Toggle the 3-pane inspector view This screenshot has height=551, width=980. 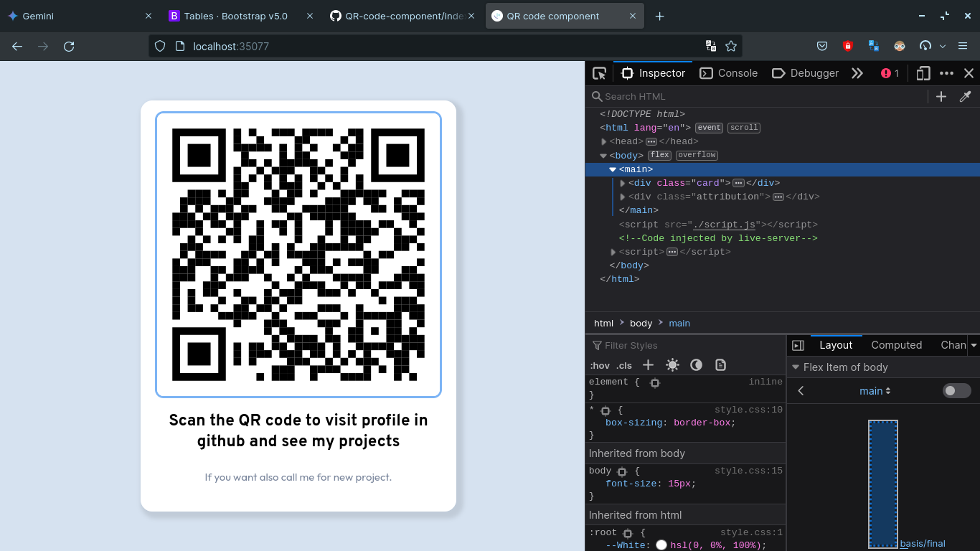(798, 345)
